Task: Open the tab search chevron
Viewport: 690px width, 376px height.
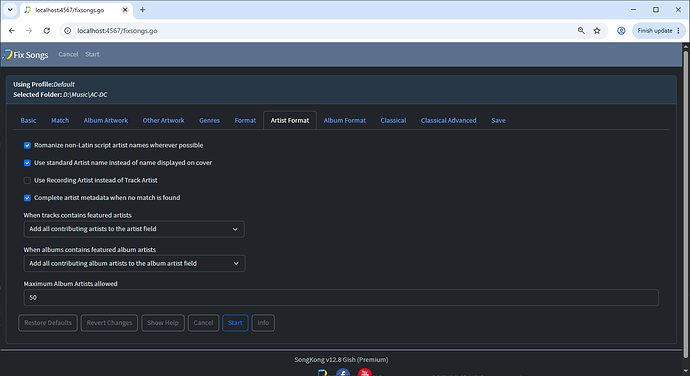Action: 10,10
